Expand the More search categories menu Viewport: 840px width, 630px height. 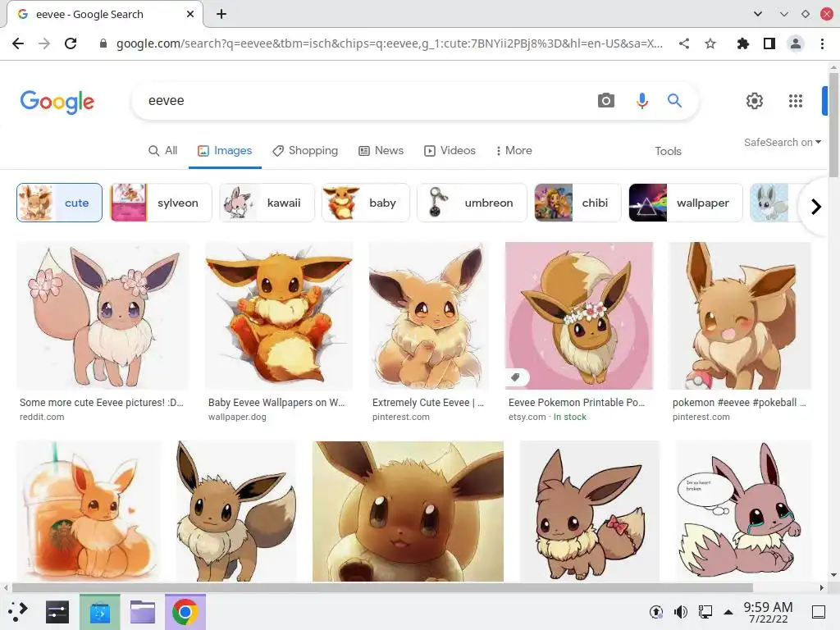(x=514, y=151)
